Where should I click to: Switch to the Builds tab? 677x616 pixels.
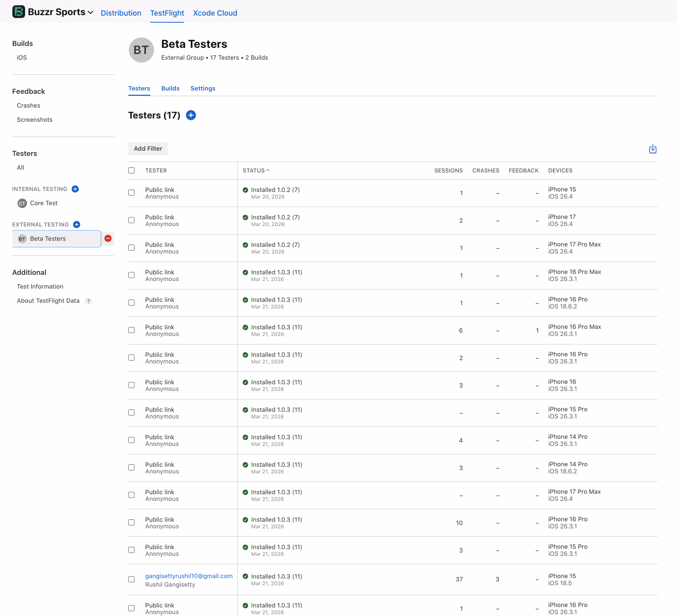tap(170, 88)
